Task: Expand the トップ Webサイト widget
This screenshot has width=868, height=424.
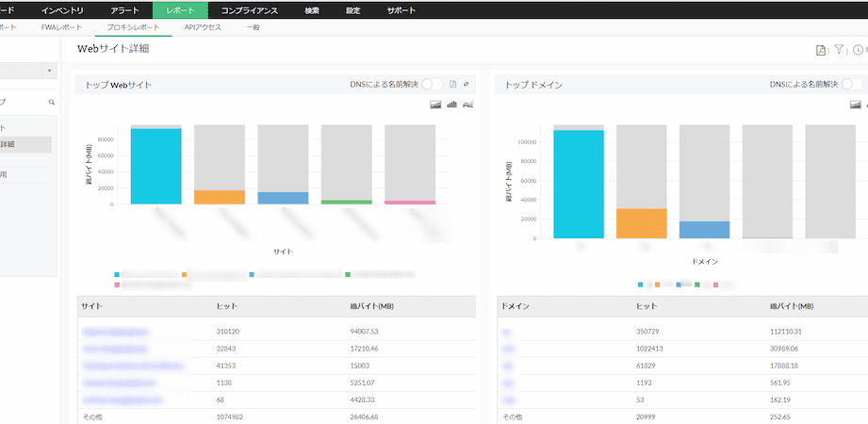Action: click(x=466, y=85)
